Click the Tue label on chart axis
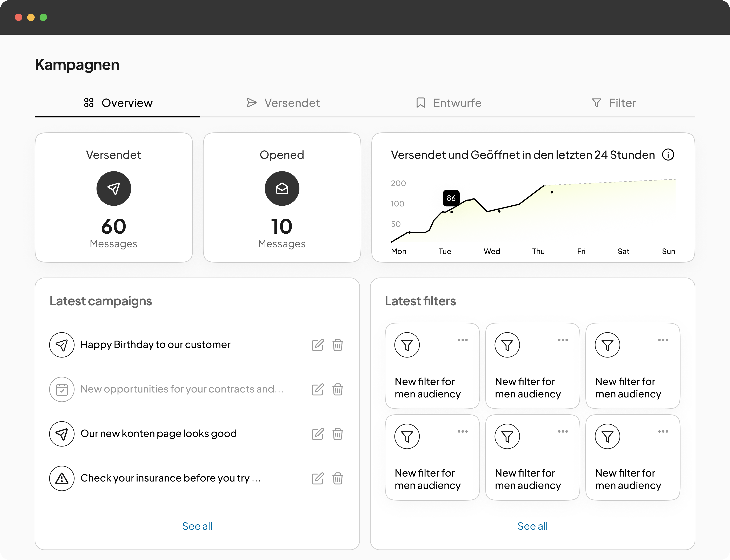The height and width of the screenshot is (560, 730). coord(445,251)
